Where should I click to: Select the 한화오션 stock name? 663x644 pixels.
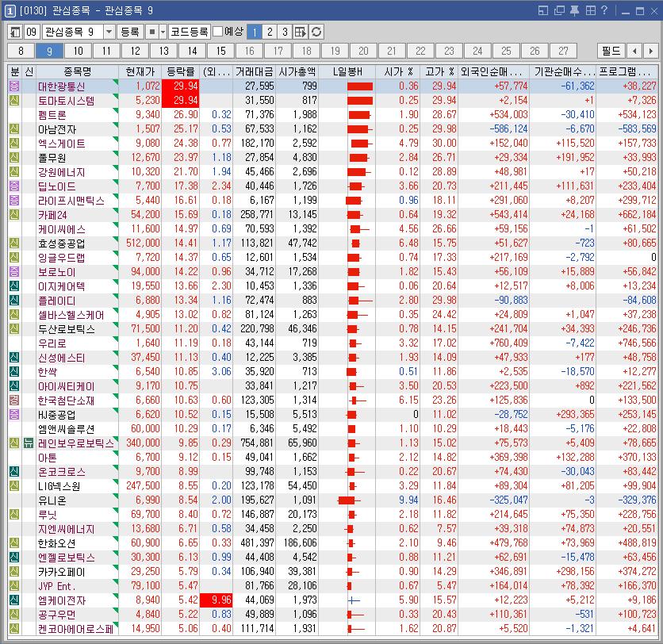pyautogui.click(x=56, y=543)
